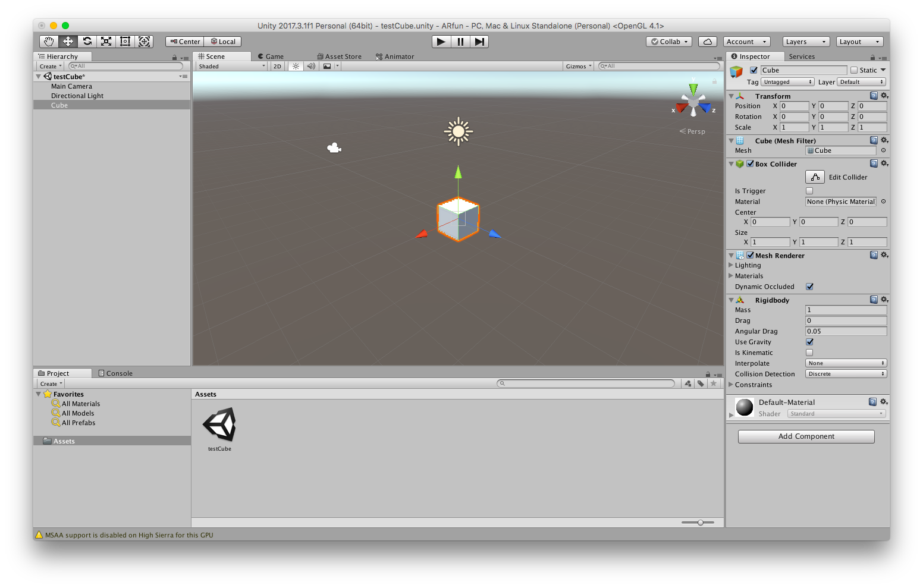Open Box Collider gear settings
This screenshot has height=588, width=923.
pyautogui.click(x=884, y=163)
